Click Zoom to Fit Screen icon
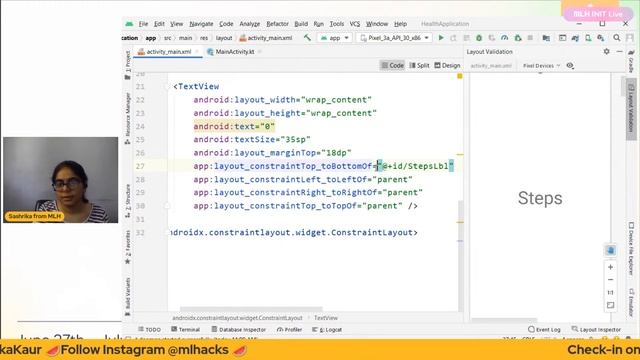The height and width of the screenshot is (360, 640). 610,305
